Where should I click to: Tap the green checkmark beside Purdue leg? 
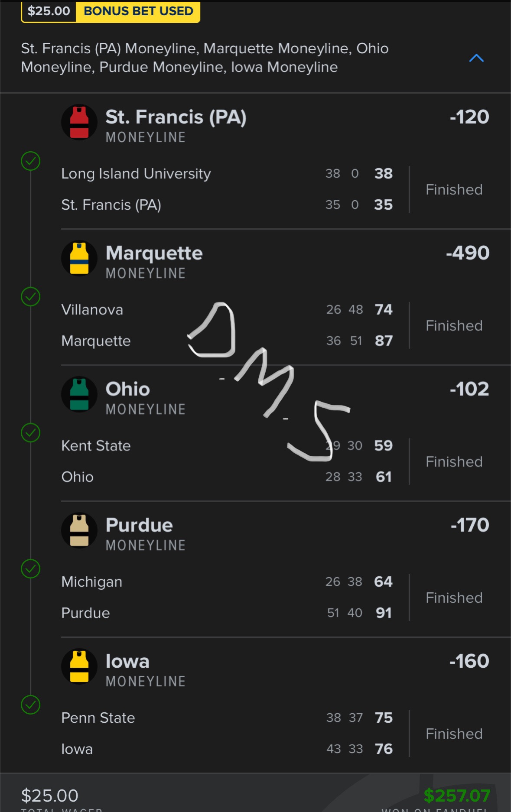[x=31, y=569]
